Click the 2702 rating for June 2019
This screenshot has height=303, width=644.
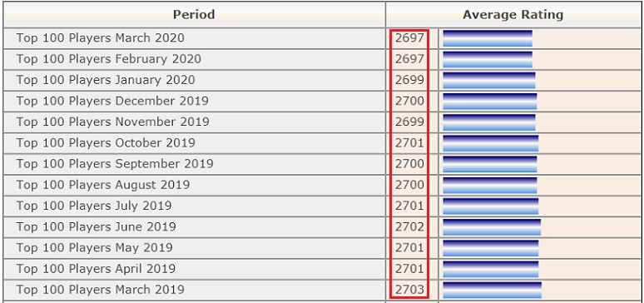tap(409, 227)
